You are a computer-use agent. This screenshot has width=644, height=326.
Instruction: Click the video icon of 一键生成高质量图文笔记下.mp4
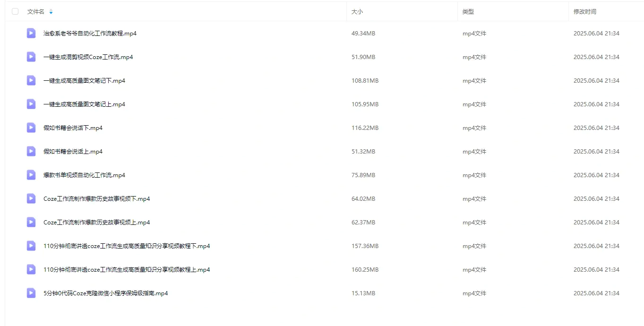click(x=31, y=81)
